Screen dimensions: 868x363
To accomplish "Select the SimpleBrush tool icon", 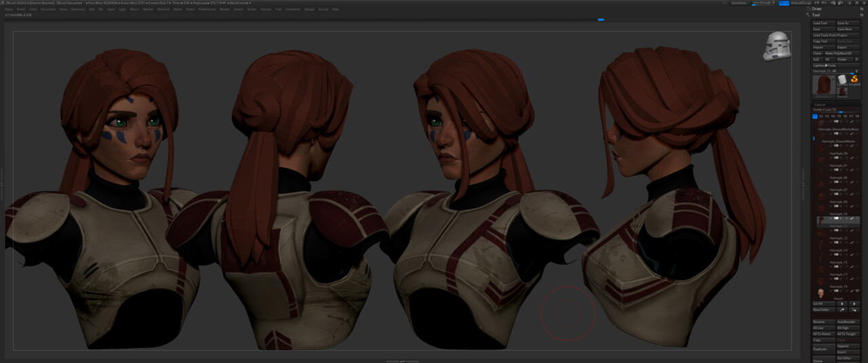I will coord(854,80).
